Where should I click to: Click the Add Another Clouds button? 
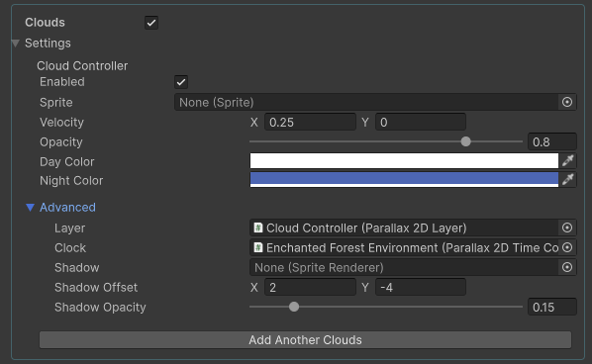306,340
